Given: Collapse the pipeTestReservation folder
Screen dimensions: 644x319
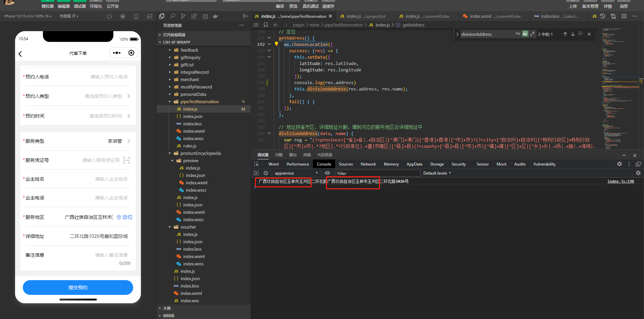Looking at the screenshot, I should click(200, 102).
